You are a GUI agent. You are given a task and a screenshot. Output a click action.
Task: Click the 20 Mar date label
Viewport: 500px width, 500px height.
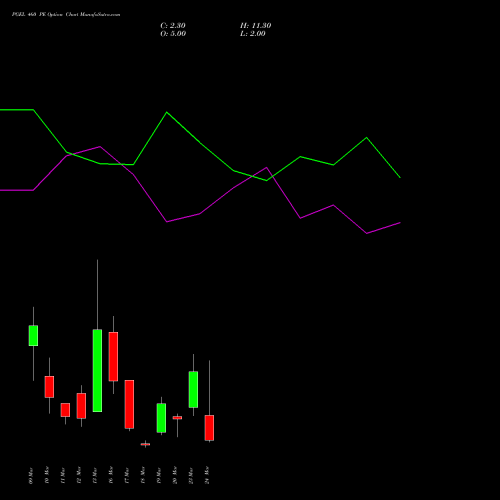click(175, 475)
